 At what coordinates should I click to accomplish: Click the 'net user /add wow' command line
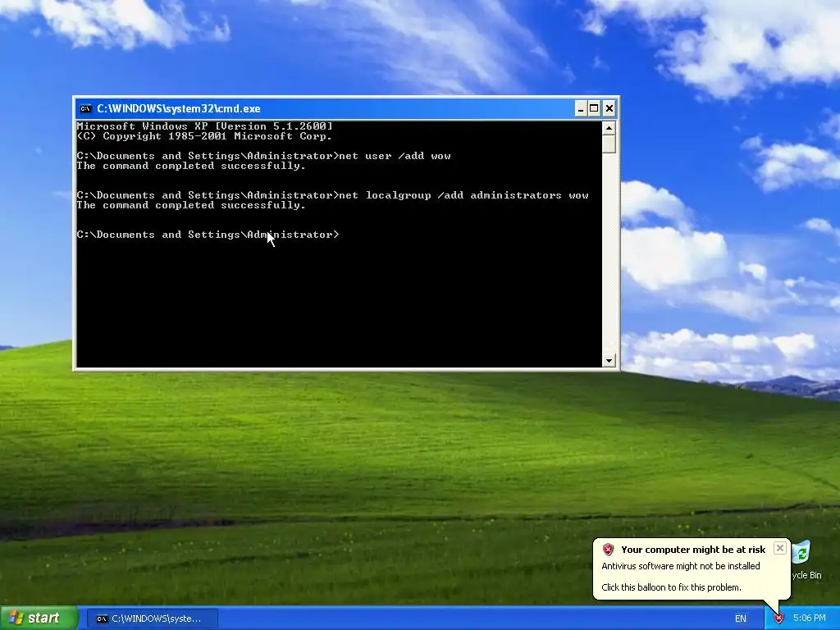tap(263, 156)
